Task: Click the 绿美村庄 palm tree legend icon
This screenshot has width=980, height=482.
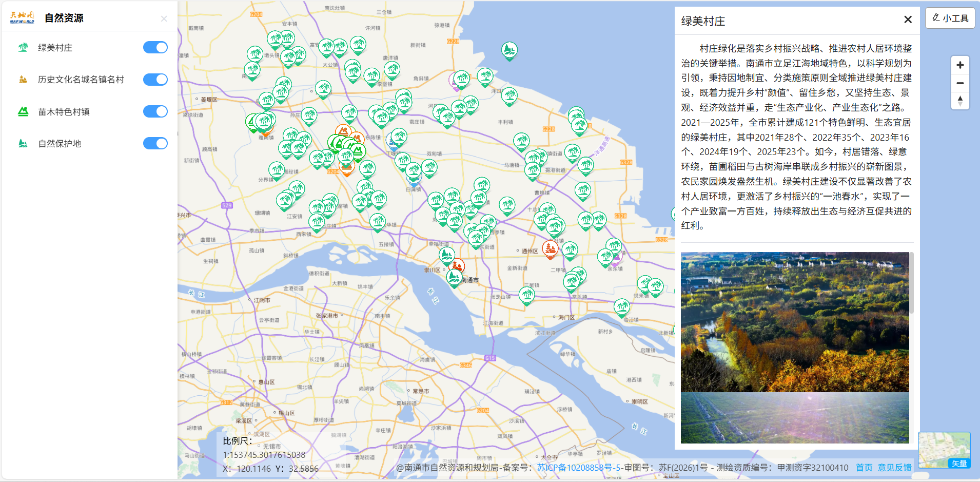Action: point(23,48)
